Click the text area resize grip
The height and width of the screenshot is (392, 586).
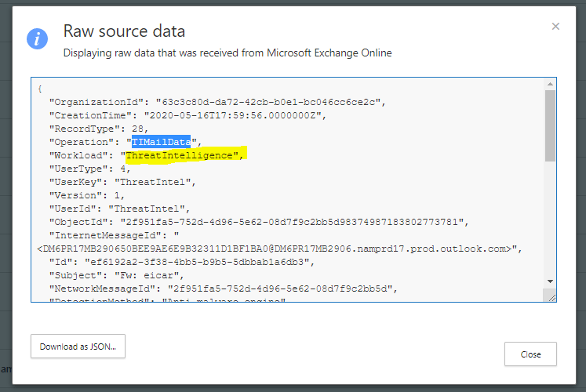coord(551,296)
